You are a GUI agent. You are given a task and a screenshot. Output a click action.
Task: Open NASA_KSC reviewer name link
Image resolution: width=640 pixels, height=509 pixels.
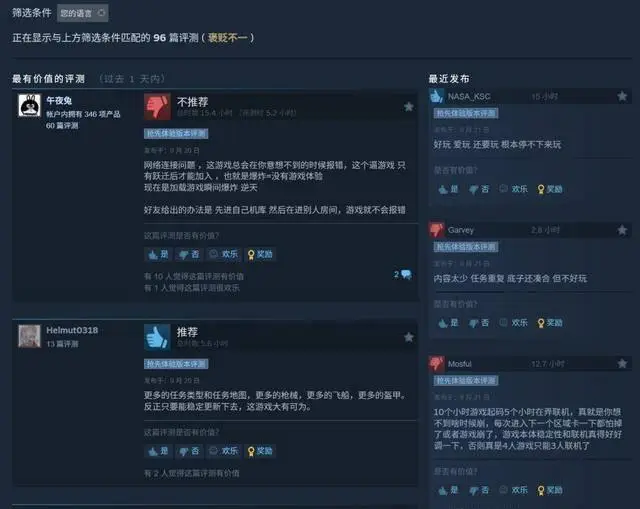pyautogui.click(x=469, y=96)
